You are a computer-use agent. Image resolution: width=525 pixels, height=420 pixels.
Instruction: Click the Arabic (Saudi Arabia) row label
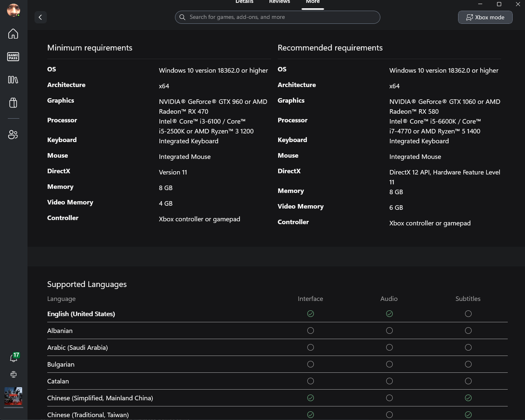point(77,347)
